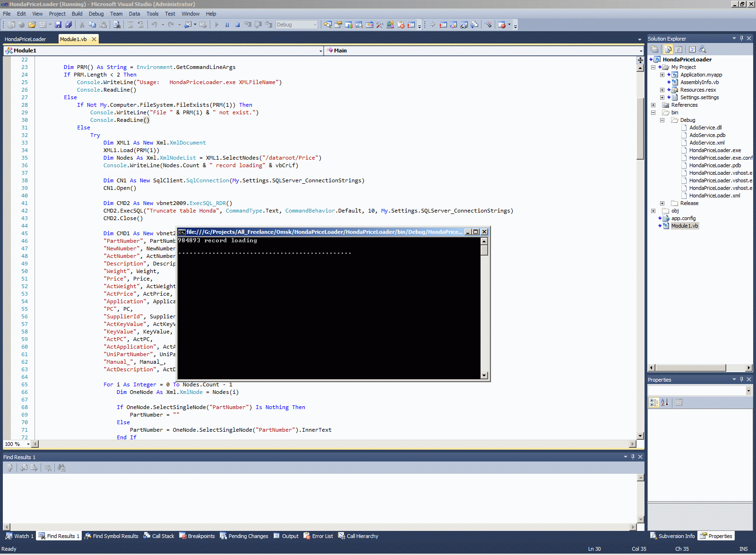This screenshot has width=756, height=555.
Task: Select app.config in Solution Explorer
Action: point(683,218)
